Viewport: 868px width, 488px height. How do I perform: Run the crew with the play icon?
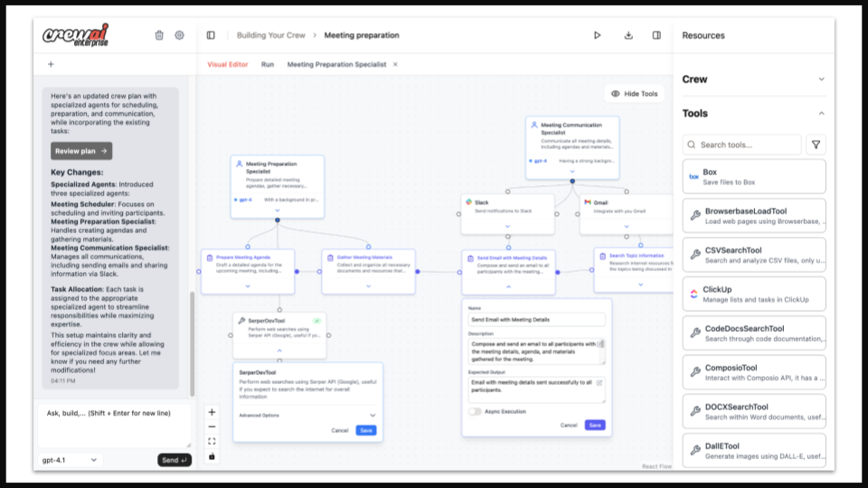597,35
